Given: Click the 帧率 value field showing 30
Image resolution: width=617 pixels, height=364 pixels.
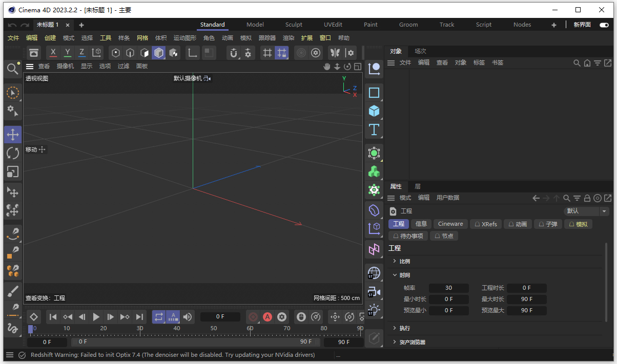Looking at the screenshot, I should (x=448, y=288).
